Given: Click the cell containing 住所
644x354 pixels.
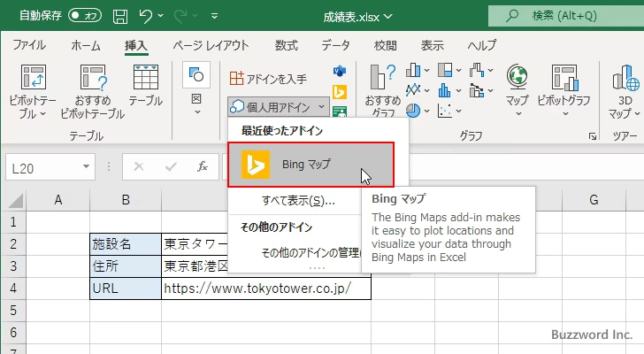Looking at the screenshot, I should (126, 266).
